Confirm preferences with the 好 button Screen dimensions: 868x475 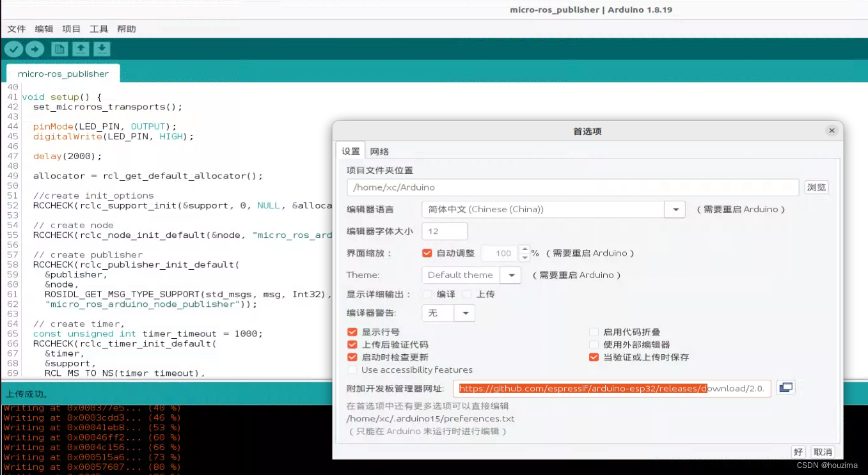[798, 452]
